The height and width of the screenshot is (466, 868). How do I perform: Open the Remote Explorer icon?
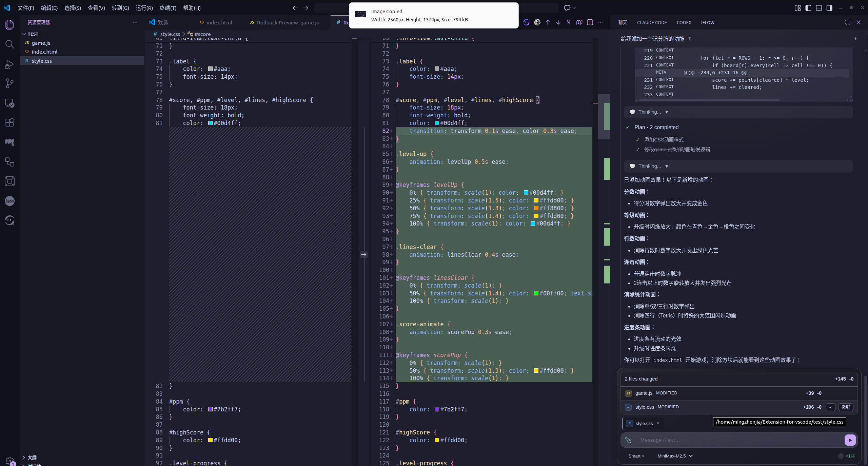click(x=9, y=103)
